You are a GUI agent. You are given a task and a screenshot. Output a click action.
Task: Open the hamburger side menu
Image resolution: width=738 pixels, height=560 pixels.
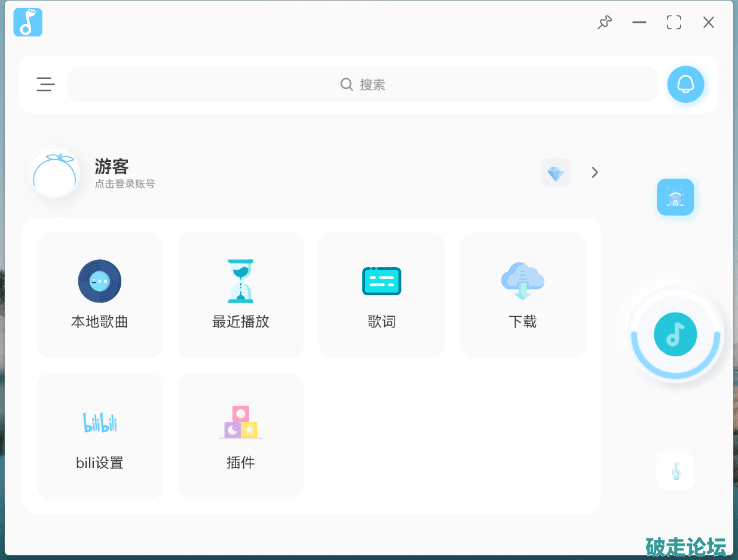45,84
